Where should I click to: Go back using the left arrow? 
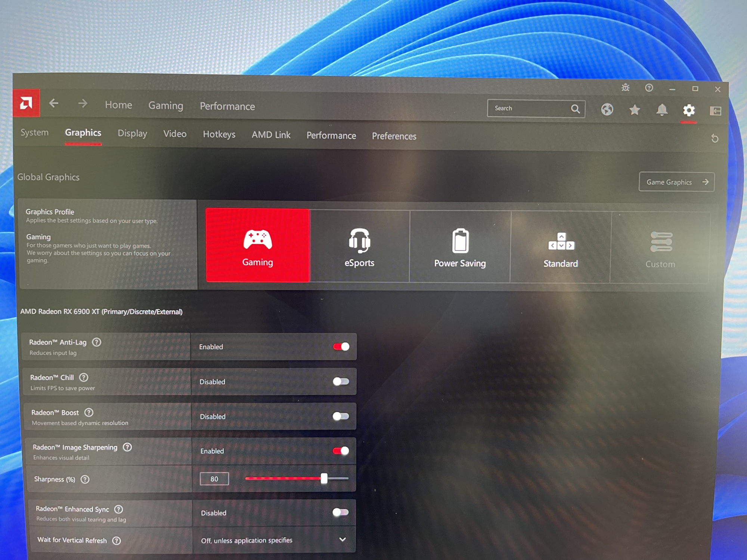pos(54,103)
